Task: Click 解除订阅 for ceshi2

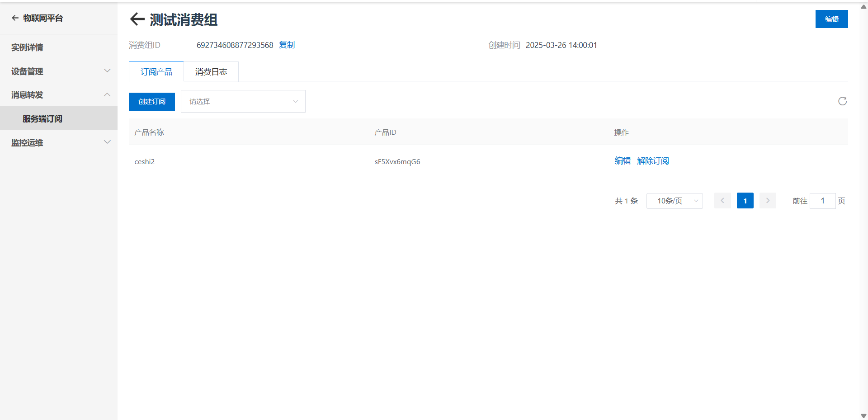Action: click(x=653, y=161)
